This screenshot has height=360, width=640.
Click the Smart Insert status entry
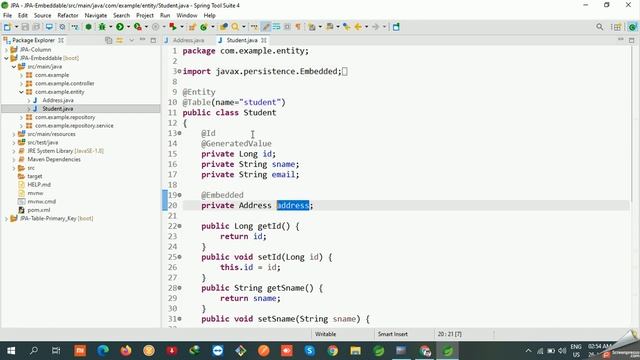click(x=393, y=334)
